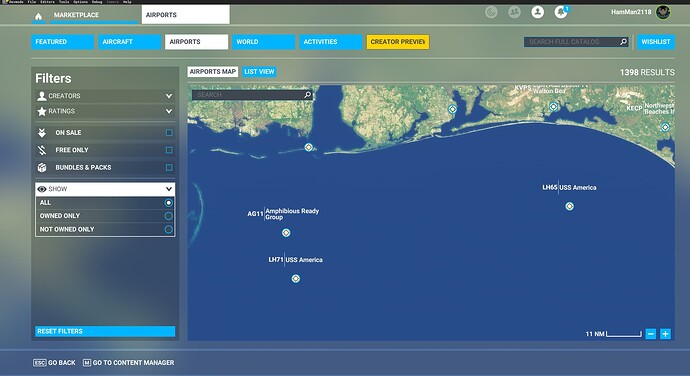Viewport: 690px width, 376px height.
Task: Collapse the Show dropdown chevron
Action: [x=169, y=189]
